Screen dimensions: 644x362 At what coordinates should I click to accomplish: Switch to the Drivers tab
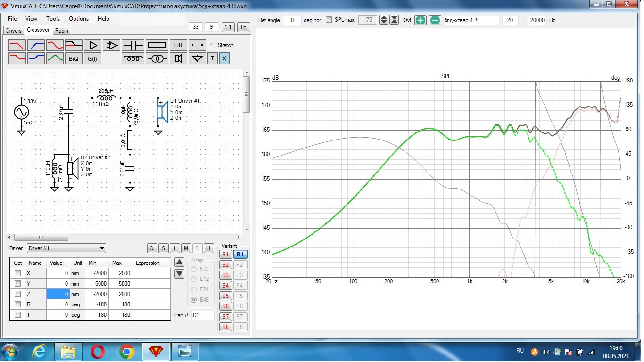(14, 31)
